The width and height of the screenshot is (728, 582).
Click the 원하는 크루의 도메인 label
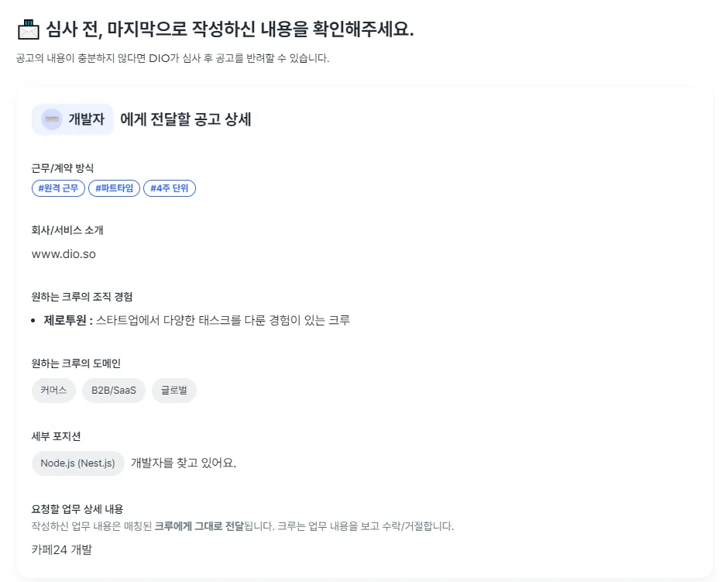[x=76, y=363]
